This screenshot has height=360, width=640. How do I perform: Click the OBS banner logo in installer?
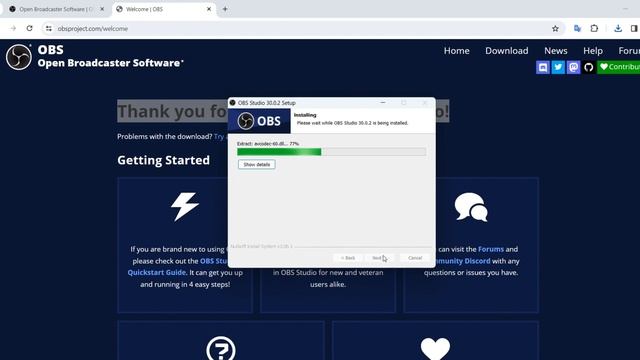(260, 121)
